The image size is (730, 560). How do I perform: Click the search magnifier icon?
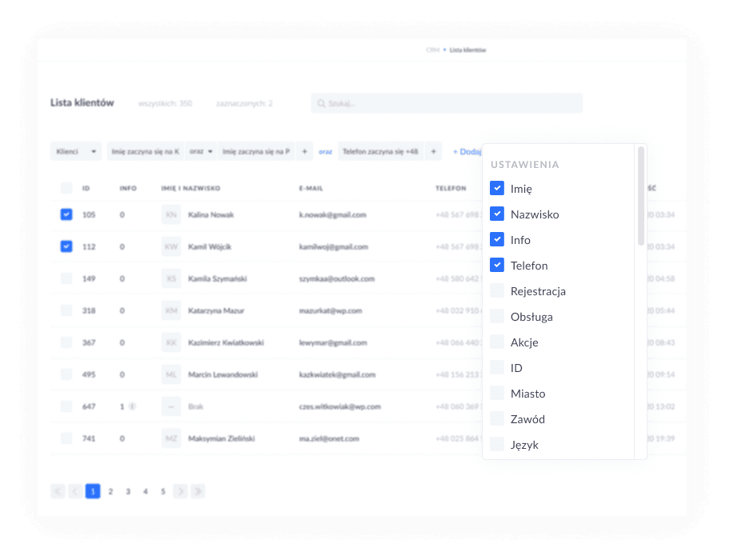point(321,103)
